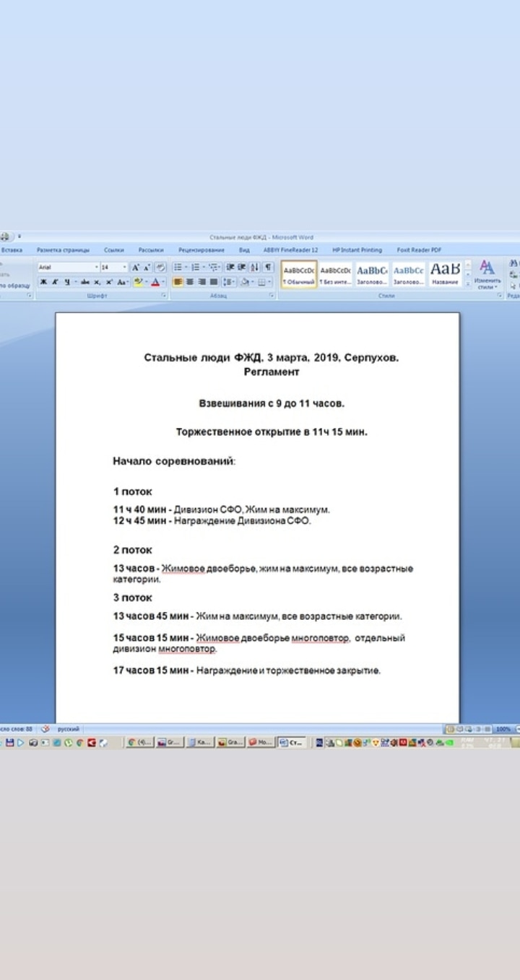Align text right
Image resolution: width=520 pixels, height=980 pixels.
tap(201, 282)
